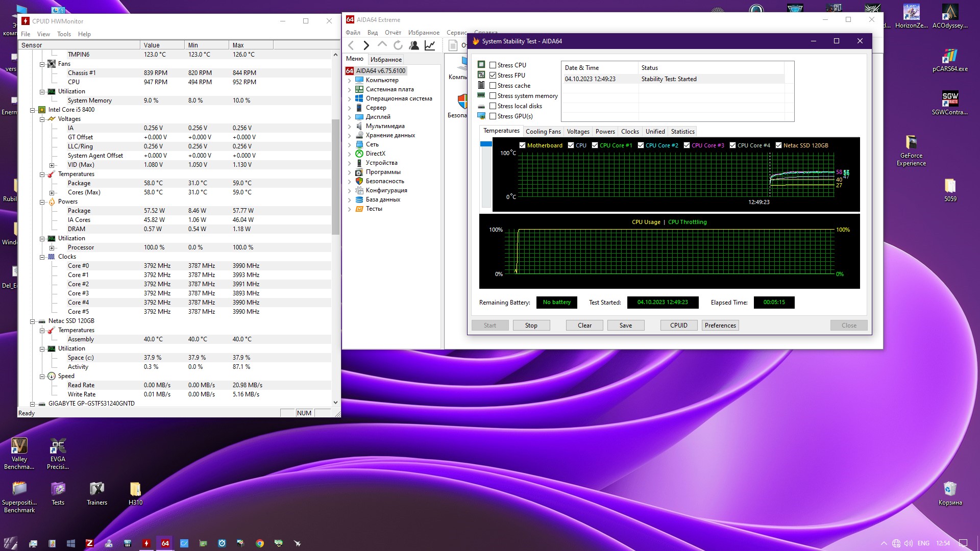Open the AIDA64 graph chart toolbar icon
Image resolution: width=980 pixels, height=551 pixels.
(430, 45)
